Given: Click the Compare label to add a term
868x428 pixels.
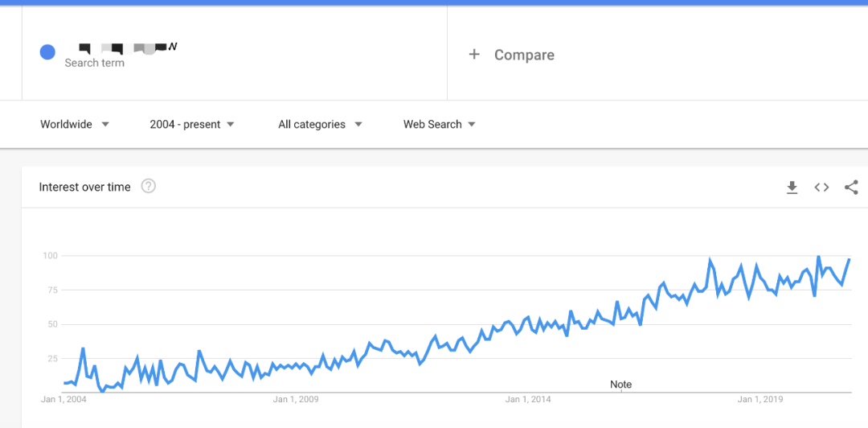Looking at the screenshot, I should 524,55.
